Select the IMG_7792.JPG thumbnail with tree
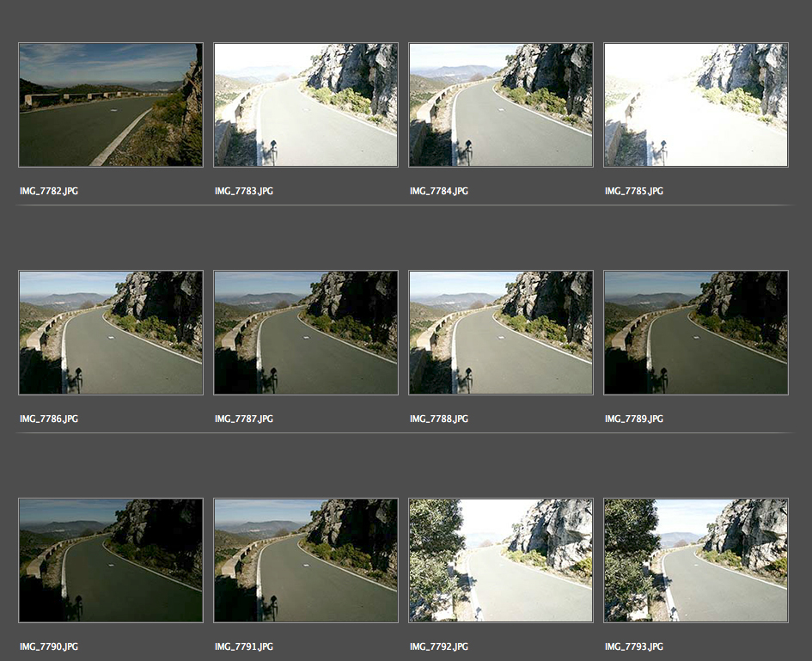This screenshot has width=812, height=661. coord(501,560)
